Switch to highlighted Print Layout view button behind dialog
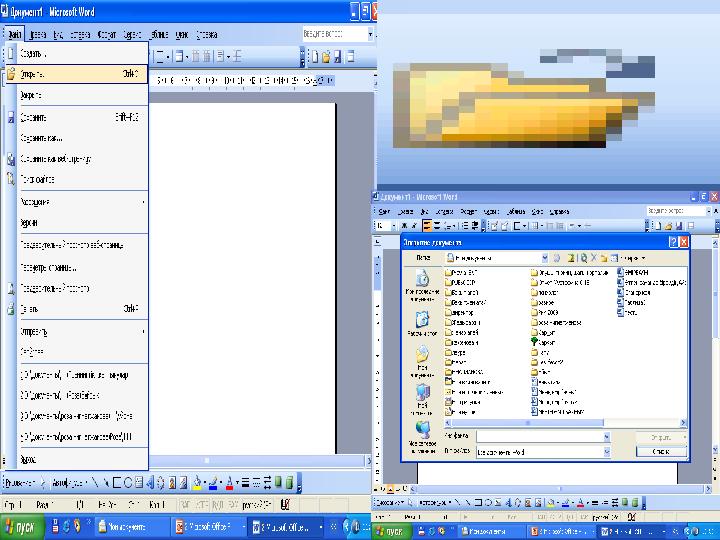720x540 pixels. pyautogui.click(x=390, y=489)
